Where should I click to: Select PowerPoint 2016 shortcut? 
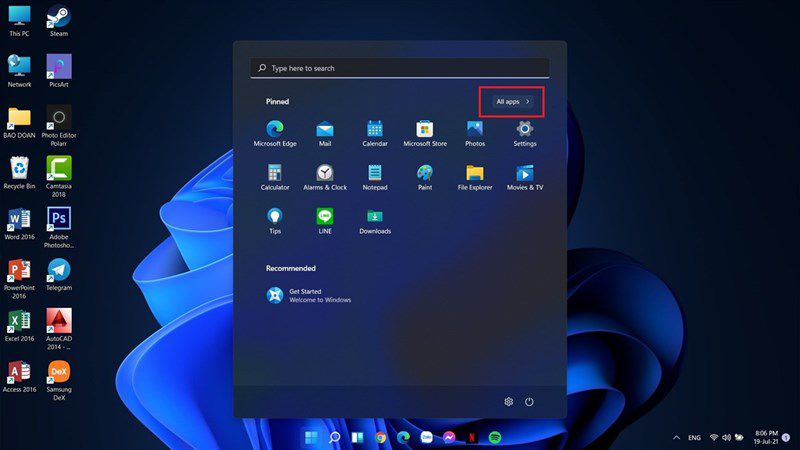pyautogui.click(x=19, y=279)
